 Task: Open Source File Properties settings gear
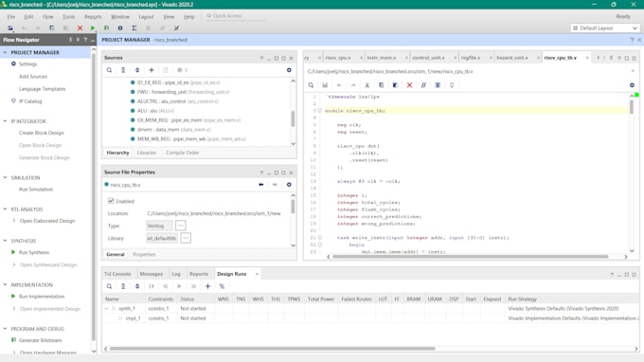click(289, 185)
